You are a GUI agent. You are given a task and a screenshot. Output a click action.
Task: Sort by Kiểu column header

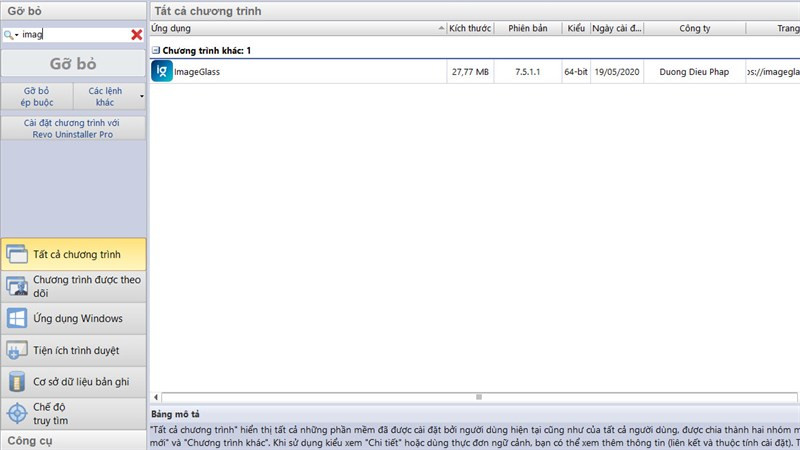pyautogui.click(x=576, y=29)
